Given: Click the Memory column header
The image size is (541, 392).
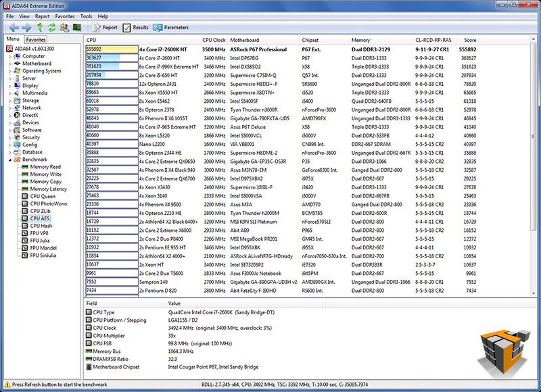Looking at the screenshot, I should click(381, 40).
